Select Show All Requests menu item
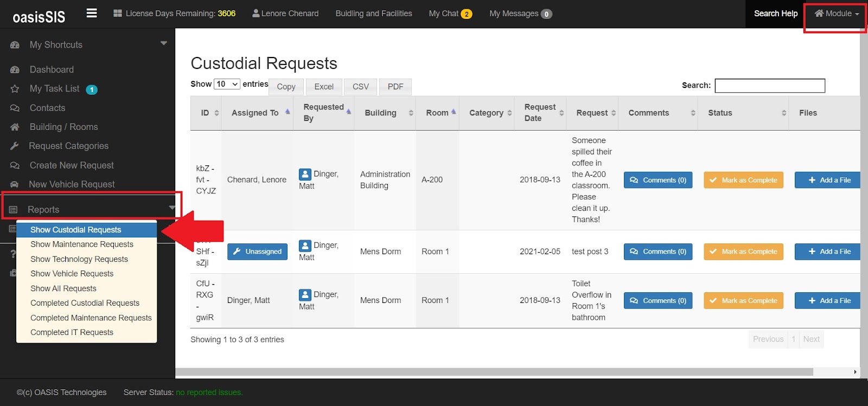This screenshot has width=868, height=406. [87, 288]
